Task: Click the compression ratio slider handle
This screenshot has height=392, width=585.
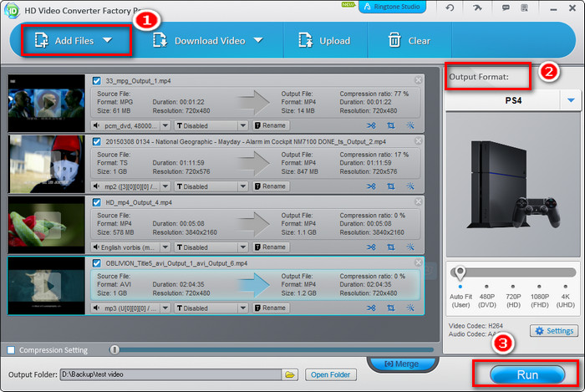Action: click(x=114, y=349)
